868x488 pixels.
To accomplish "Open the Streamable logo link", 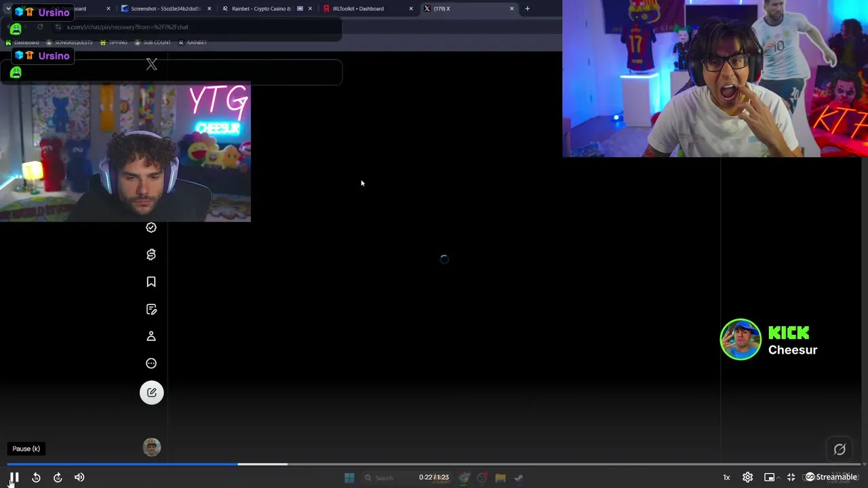I will (831, 477).
